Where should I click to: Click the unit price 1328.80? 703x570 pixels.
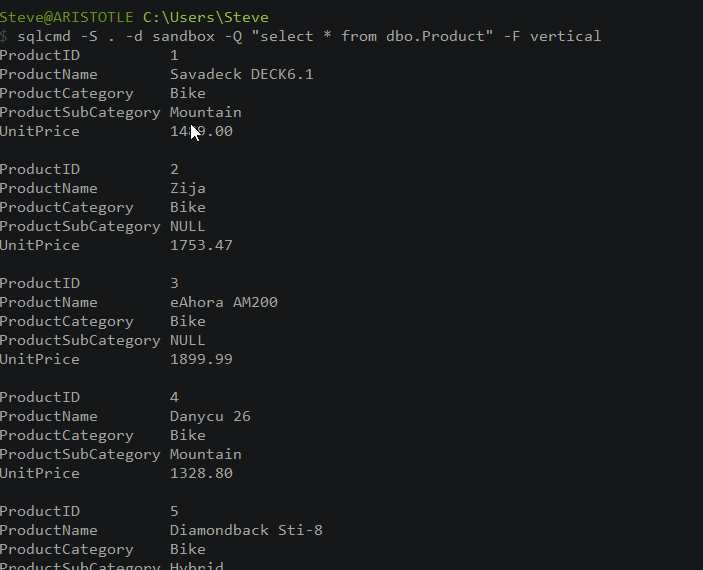point(201,473)
